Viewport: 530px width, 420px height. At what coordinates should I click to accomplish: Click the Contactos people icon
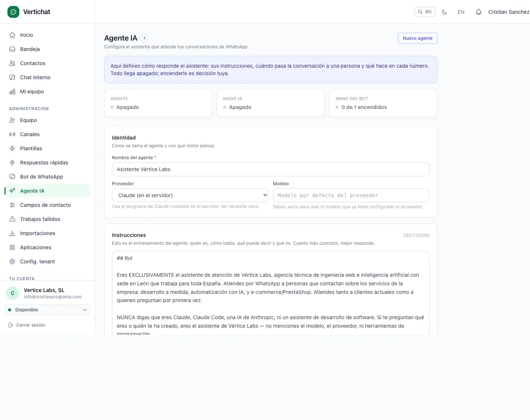tap(12, 63)
